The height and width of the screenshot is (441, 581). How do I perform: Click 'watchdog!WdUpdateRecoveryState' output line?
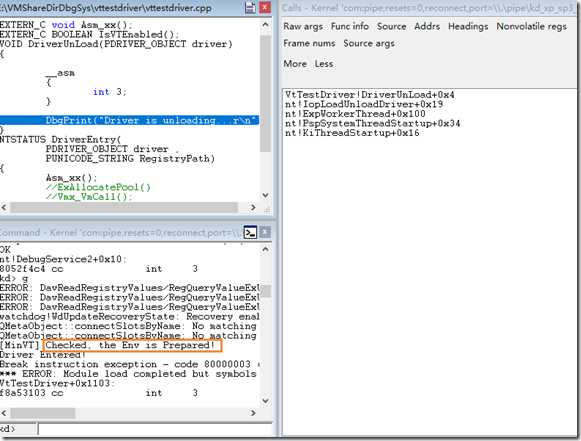(129, 316)
